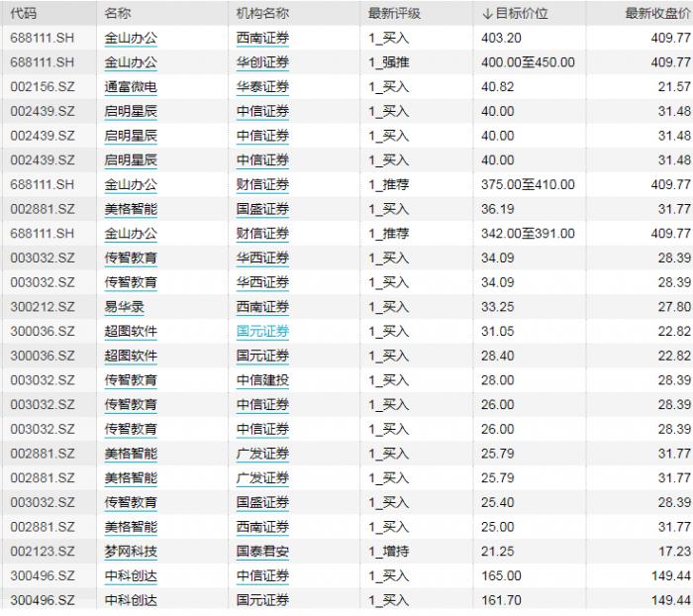Open 中科创达 link in the 165.00 row
The height and width of the screenshot is (616, 693).
(x=131, y=575)
